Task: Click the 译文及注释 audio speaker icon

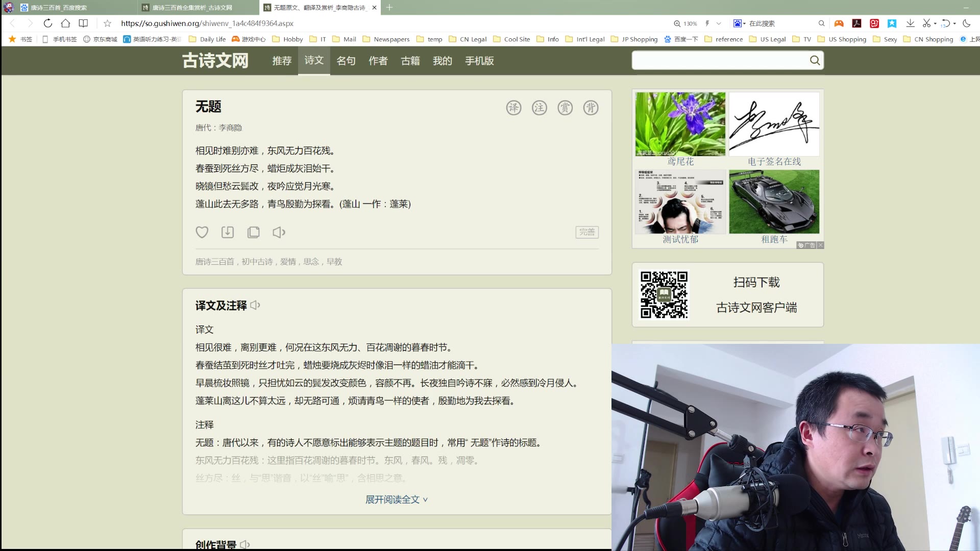Action: click(255, 305)
